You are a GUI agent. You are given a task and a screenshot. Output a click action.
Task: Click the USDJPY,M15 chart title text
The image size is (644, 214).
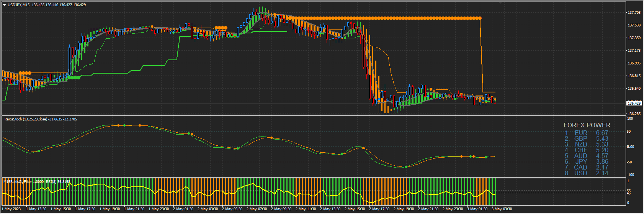point(19,5)
